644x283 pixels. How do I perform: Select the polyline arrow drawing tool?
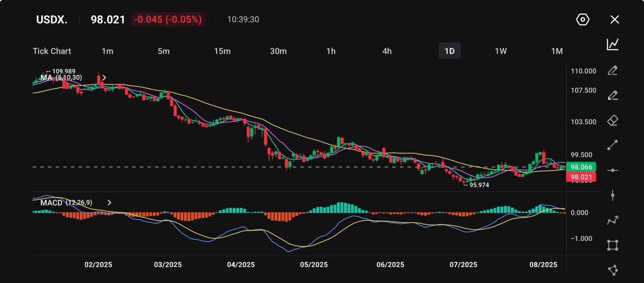(x=612, y=220)
